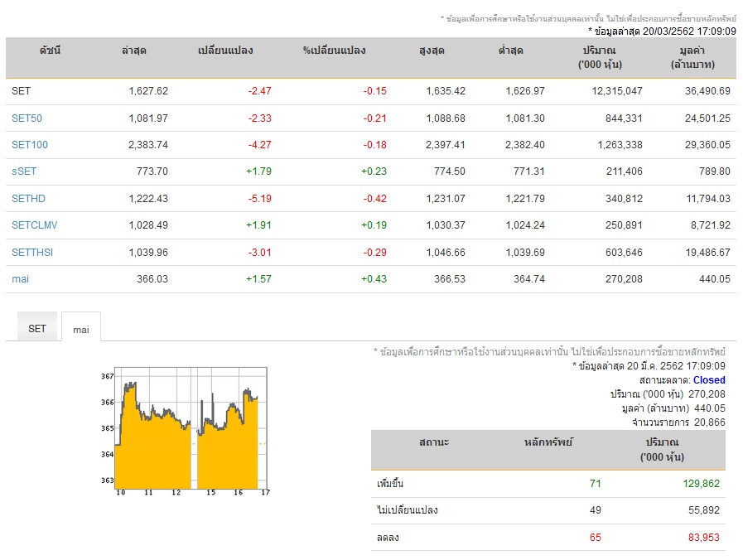
Task: Switch to the SET chart tab
Action: [37, 328]
